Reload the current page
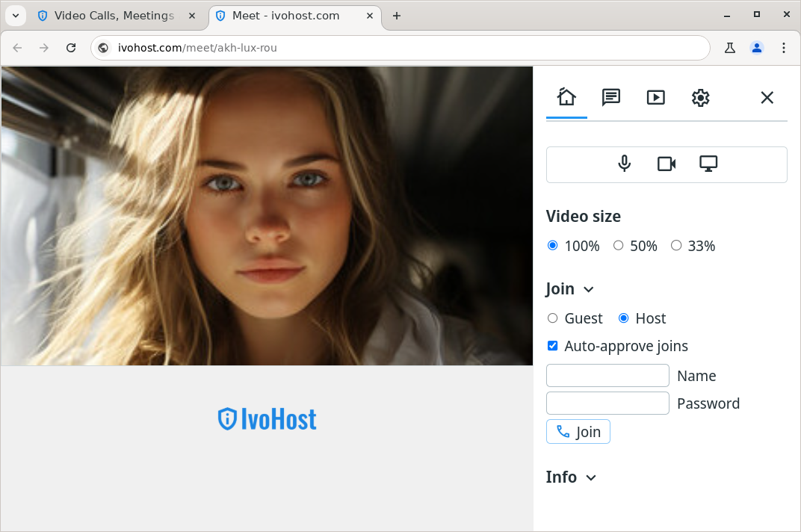 tap(71, 48)
